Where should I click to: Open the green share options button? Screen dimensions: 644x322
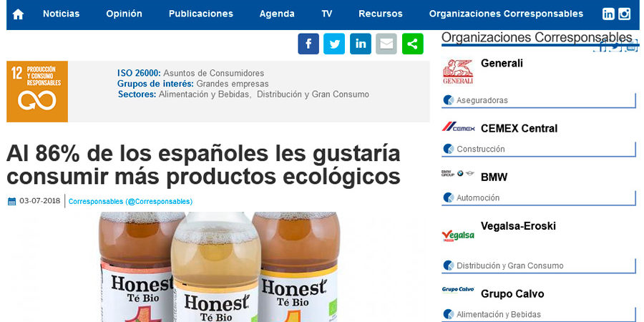click(413, 44)
